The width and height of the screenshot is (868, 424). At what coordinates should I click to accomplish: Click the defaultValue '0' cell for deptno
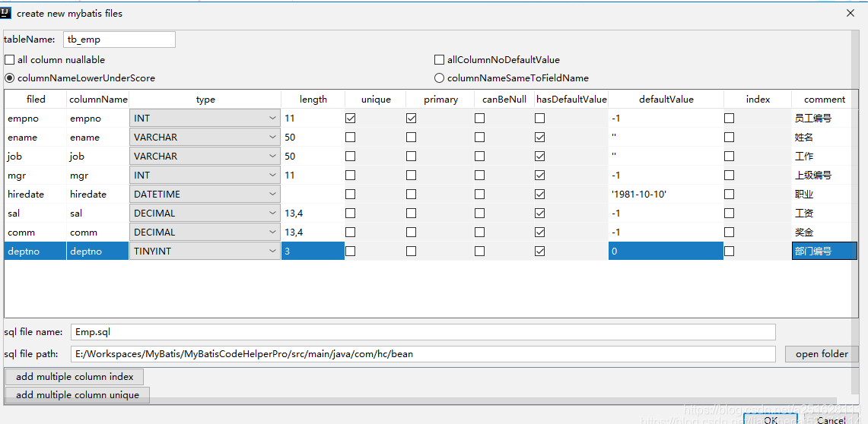[x=666, y=251]
